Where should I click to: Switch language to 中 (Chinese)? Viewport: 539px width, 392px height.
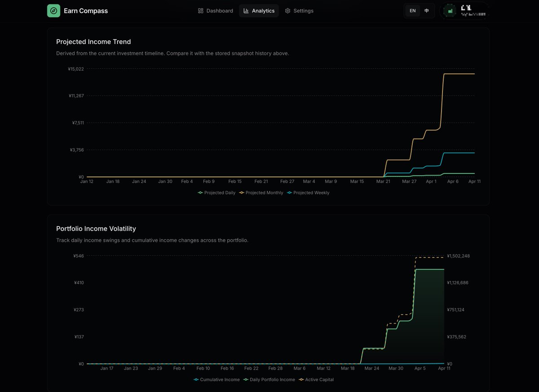pyautogui.click(x=427, y=11)
